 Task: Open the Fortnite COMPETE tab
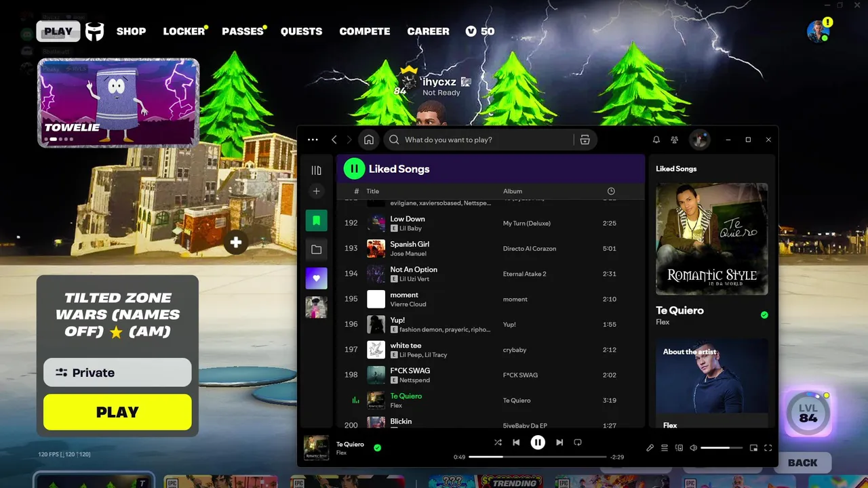[x=365, y=31]
